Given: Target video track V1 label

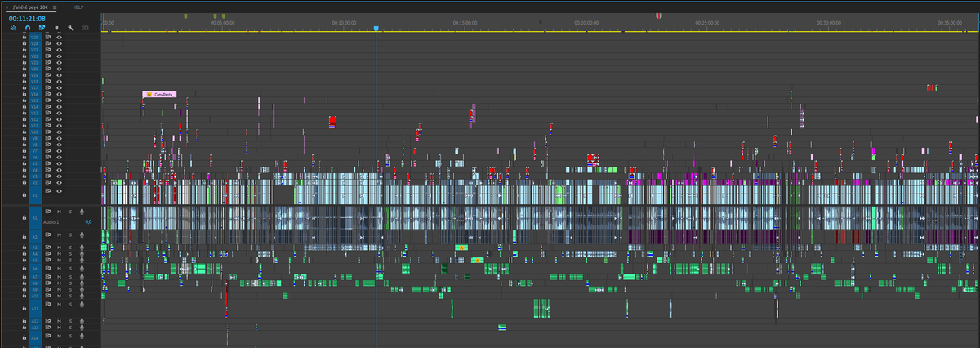Looking at the screenshot, I should pos(35,195).
